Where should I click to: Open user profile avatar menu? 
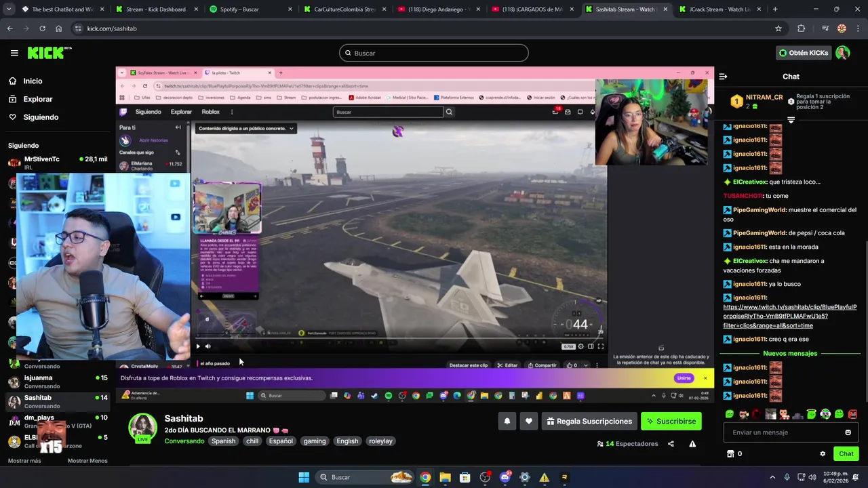pyautogui.click(x=843, y=53)
